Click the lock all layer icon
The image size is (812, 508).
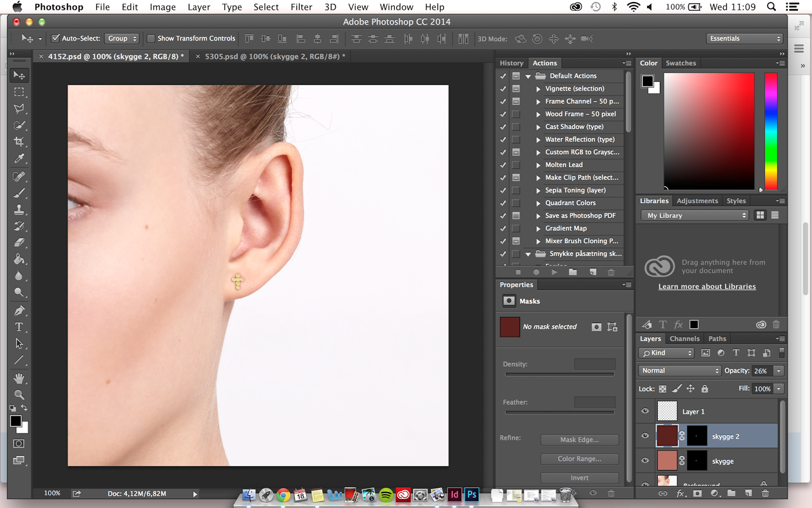pos(704,389)
